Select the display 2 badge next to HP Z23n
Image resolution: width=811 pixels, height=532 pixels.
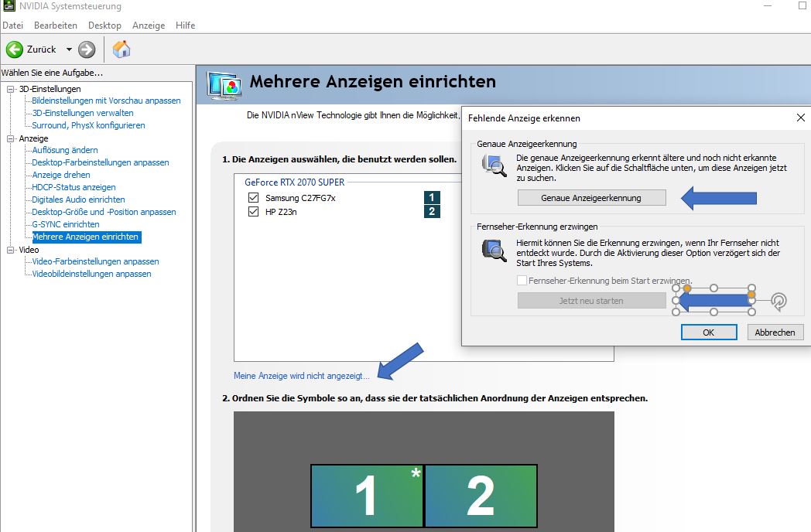tap(432, 211)
